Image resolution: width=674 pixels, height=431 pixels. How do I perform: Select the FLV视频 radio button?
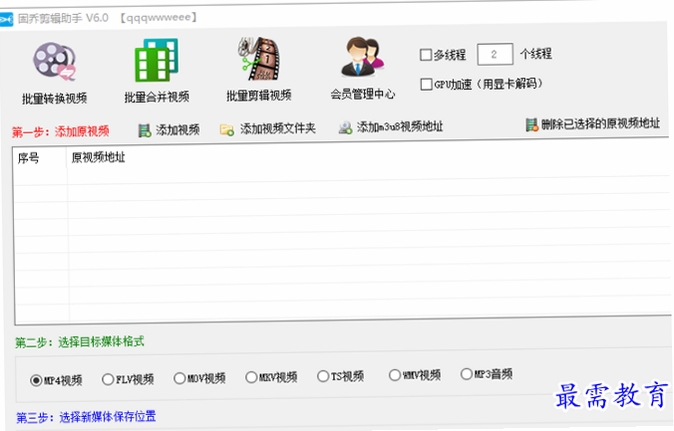[108, 379]
